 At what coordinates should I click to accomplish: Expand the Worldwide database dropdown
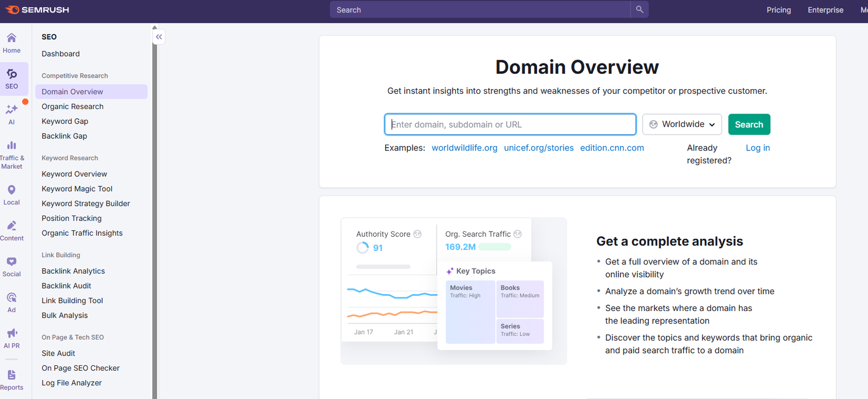(682, 124)
